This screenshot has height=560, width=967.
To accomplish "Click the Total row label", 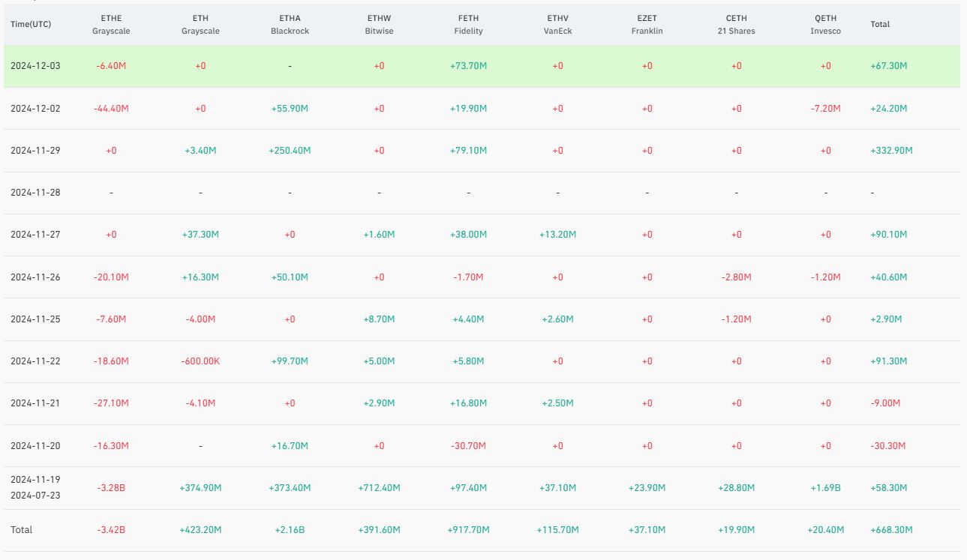I will click(21, 530).
